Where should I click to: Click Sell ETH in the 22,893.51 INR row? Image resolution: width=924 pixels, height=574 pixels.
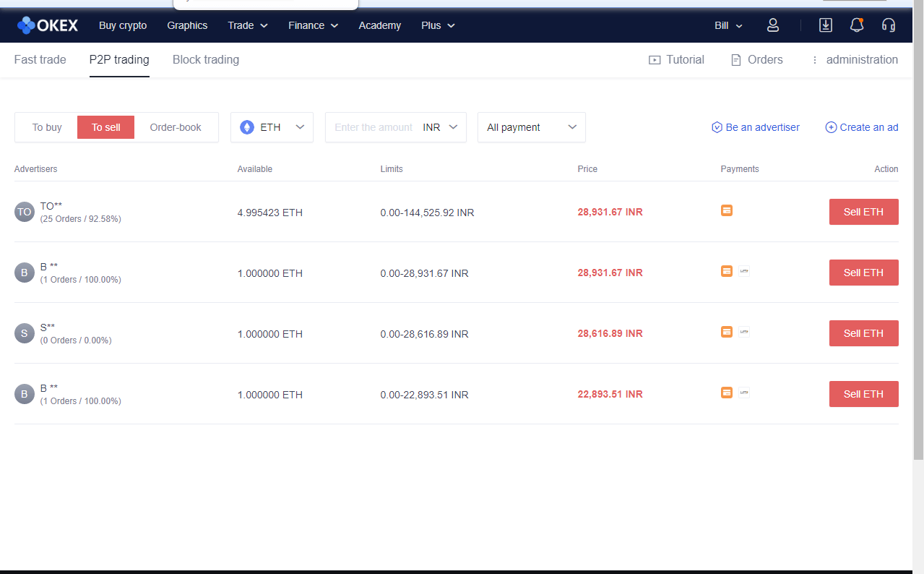(x=863, y=394)
